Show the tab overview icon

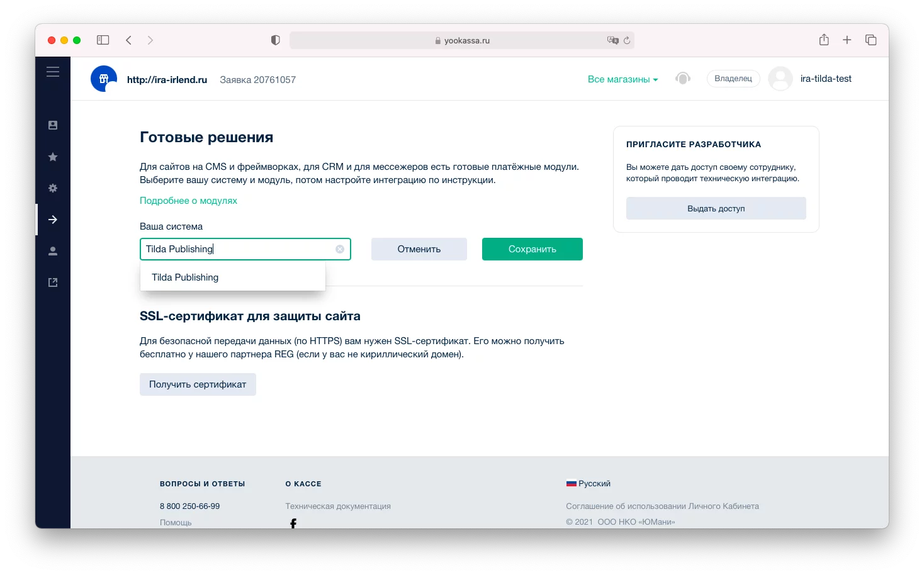(x=871, y=40)
